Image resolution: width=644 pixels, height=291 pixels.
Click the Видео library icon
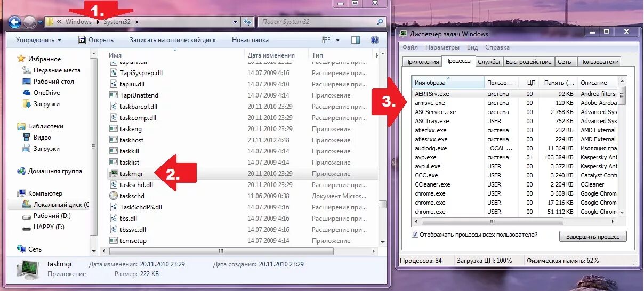(x=27, y=137)
